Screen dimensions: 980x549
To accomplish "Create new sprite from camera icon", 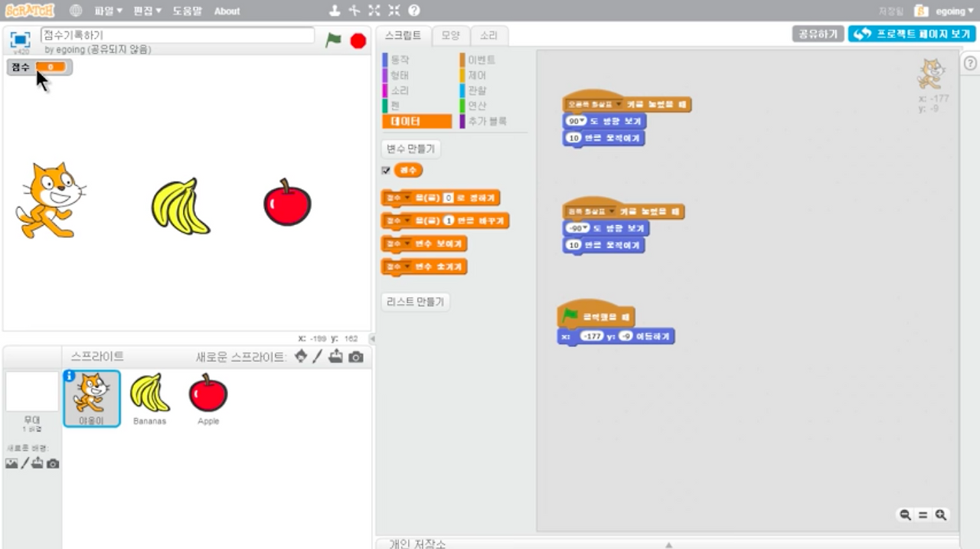I will point(356,357).
